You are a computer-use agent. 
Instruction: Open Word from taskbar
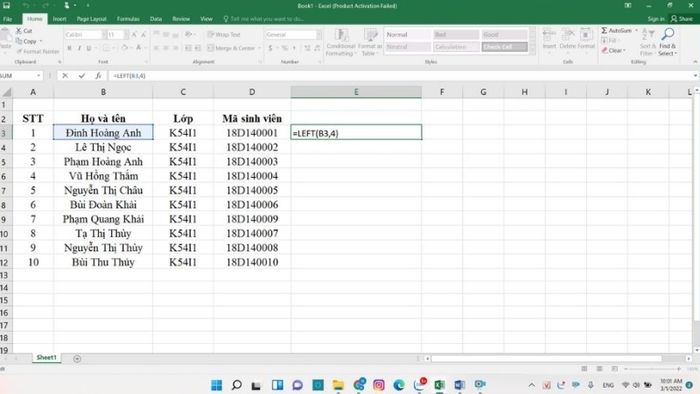[459, 385]
